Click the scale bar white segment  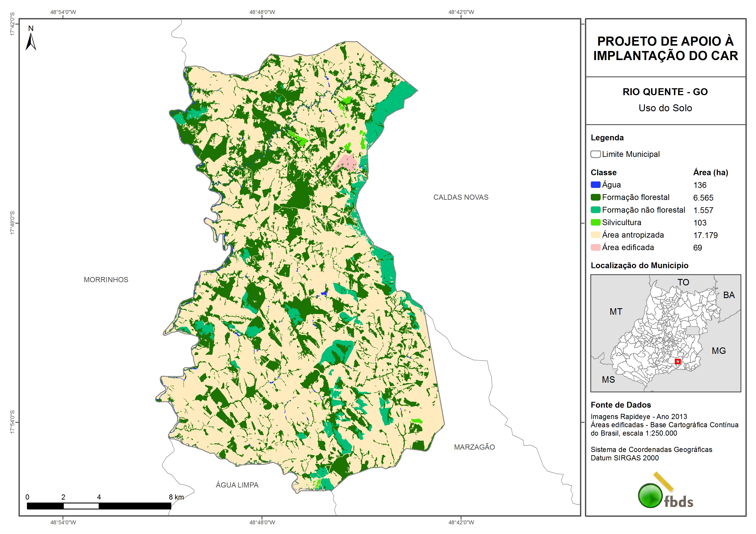coord(81,506)
